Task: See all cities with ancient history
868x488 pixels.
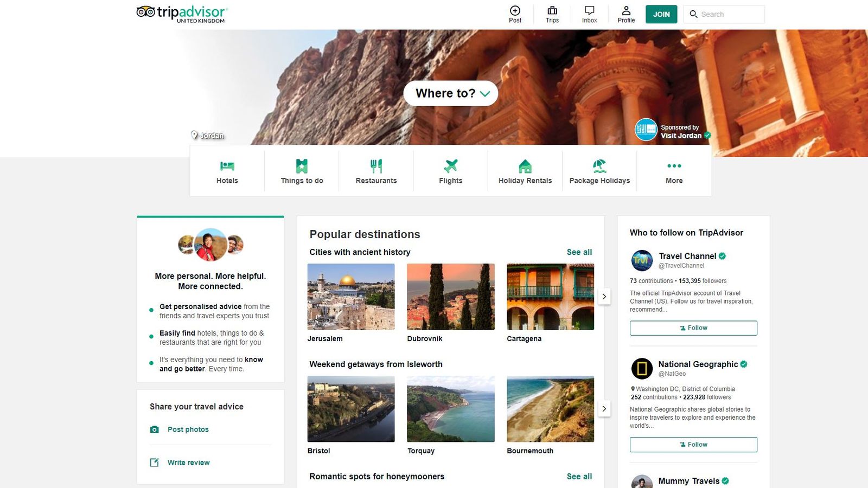Action: click(579, 252)
